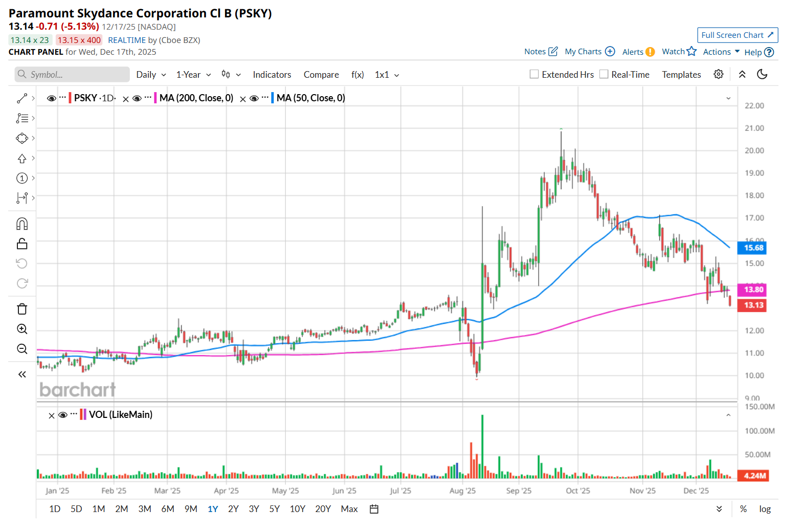Zoom in on the chart
802x532 pixels.
point(22,329)
